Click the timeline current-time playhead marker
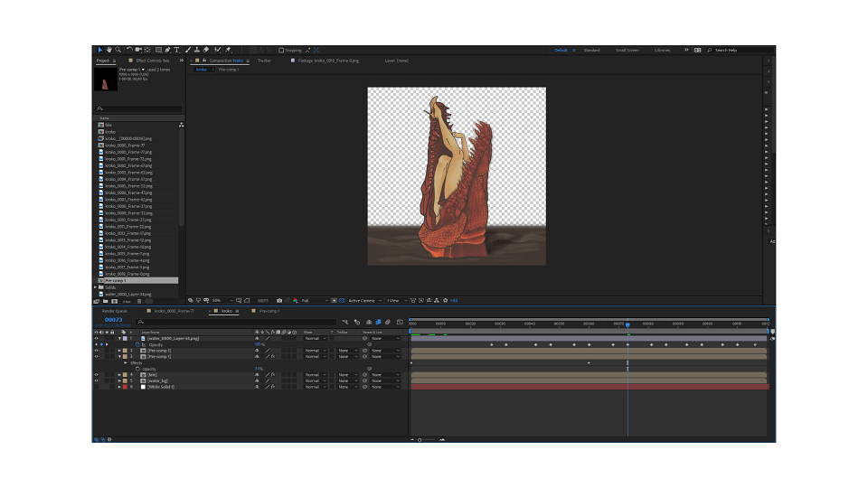868x488 pixels. tap(627, 324)
